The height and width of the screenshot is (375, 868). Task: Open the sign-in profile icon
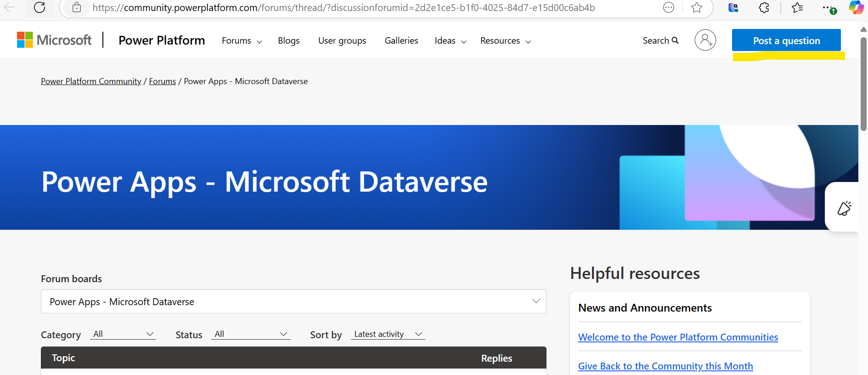coord(705,40)
